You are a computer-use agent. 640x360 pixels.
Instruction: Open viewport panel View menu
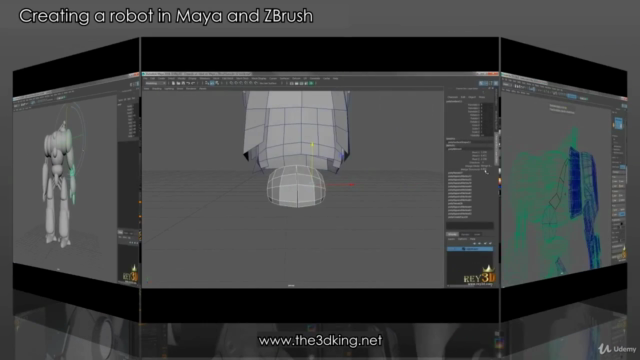(147, 89)
